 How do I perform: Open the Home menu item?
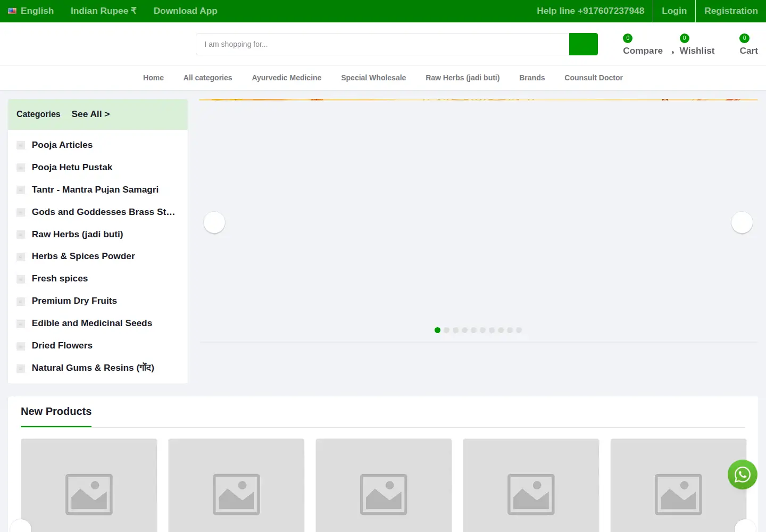pyautogui.click(x=153, y=78)
